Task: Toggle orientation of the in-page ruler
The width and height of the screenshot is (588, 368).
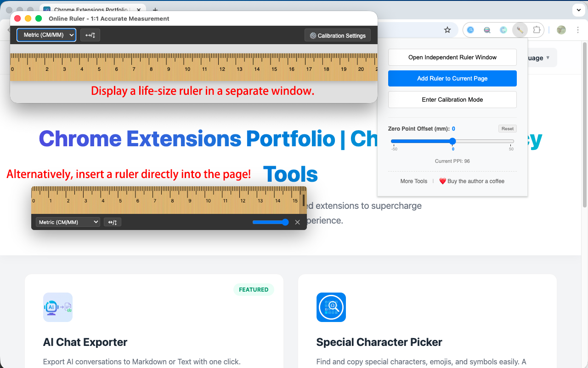Action: click(113, 222)
